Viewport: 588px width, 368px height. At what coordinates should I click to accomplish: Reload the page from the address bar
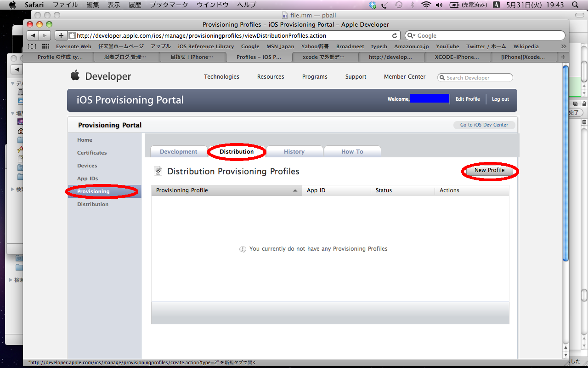point(395,35)
